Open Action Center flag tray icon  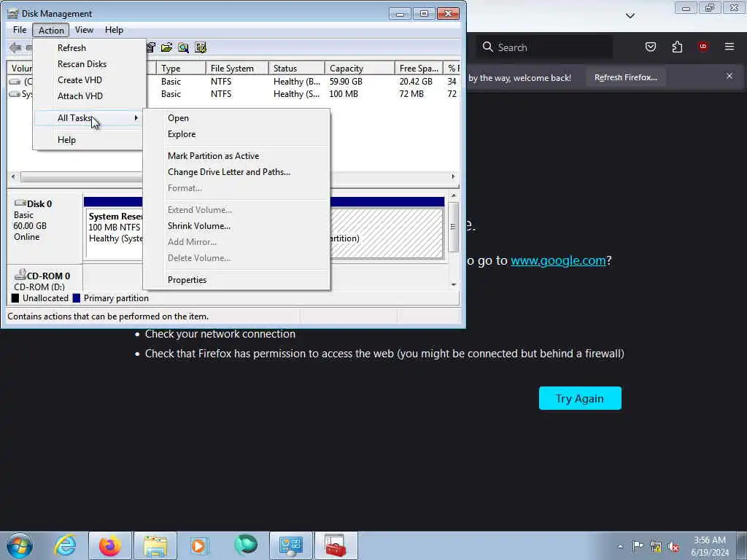pyautogui.click(x=638, y=545)
